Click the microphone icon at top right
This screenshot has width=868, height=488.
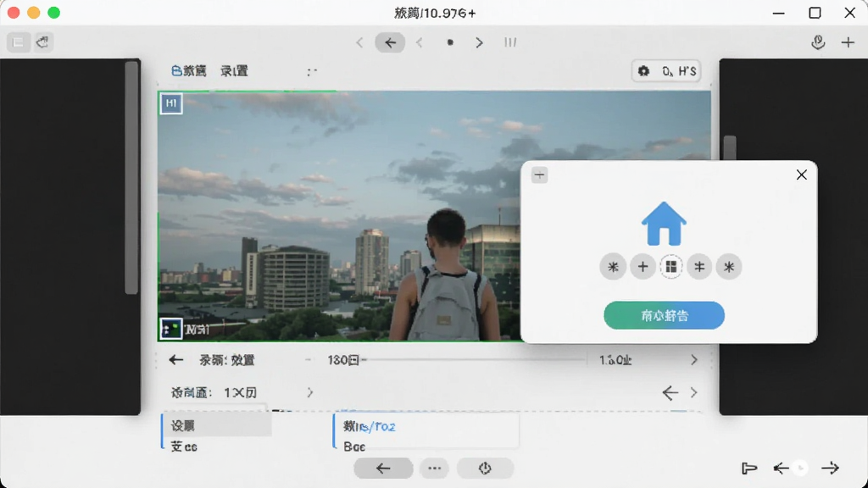(x=818, y=42)
